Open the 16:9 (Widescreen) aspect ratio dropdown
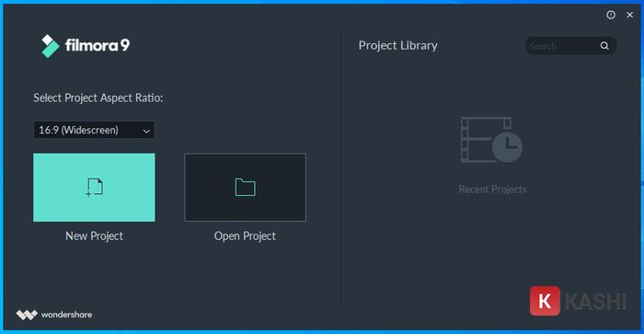 coord(94,131)
